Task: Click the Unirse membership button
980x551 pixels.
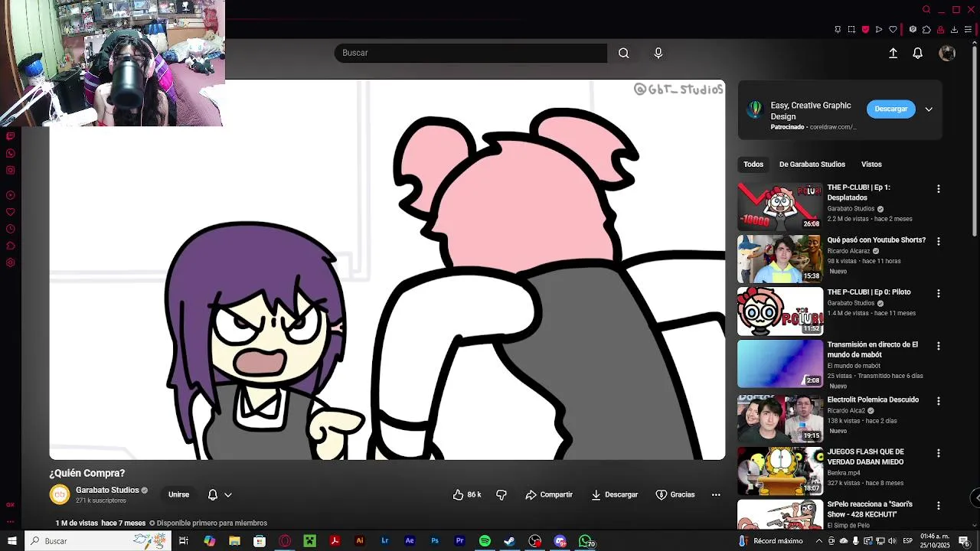Action: click(178, 494)
